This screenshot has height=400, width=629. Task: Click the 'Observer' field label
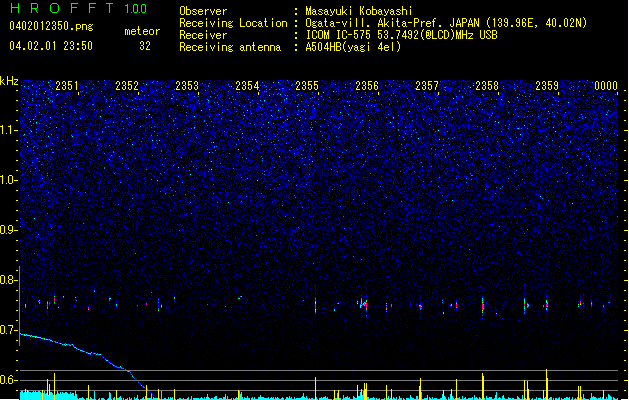pos(203,11)
